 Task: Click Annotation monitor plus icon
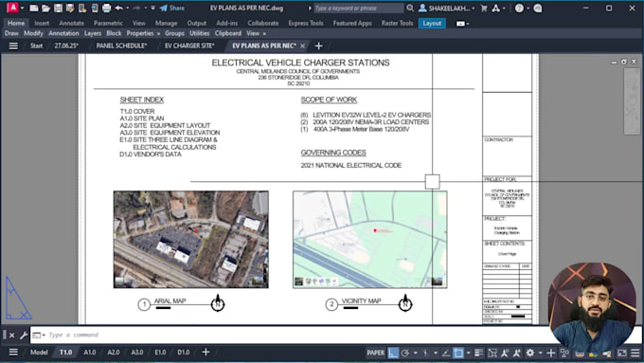(551, 353)
